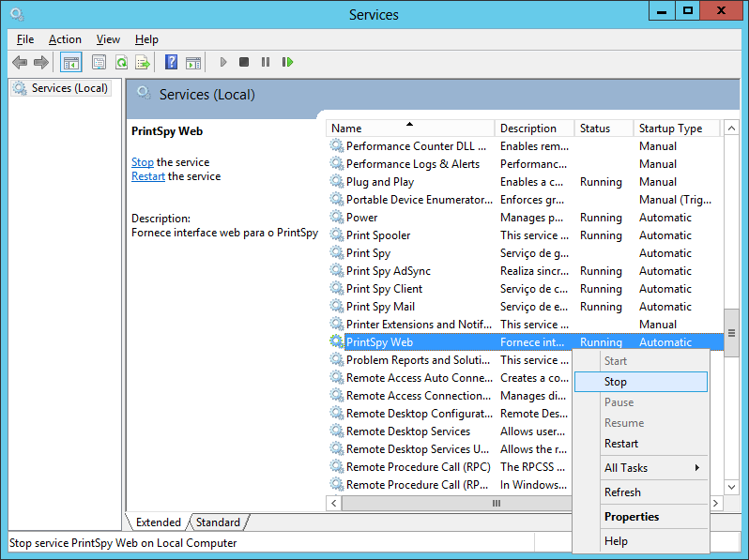Select the Print Spy service row
The image size is (749, 560).
tap(525, 253)
